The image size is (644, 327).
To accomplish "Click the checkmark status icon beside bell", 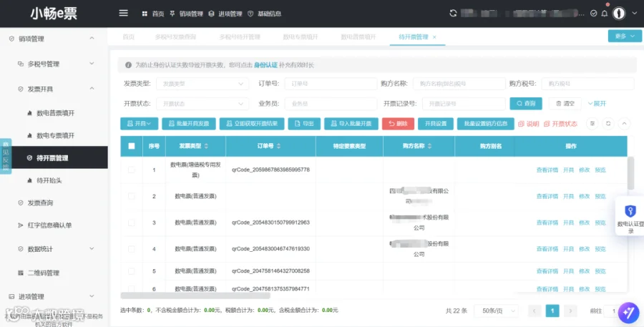I will pos(593,14).
